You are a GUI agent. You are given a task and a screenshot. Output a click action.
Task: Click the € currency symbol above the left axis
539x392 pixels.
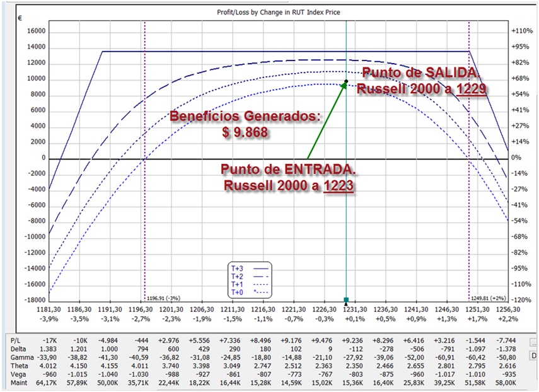[x=20, y=18]
